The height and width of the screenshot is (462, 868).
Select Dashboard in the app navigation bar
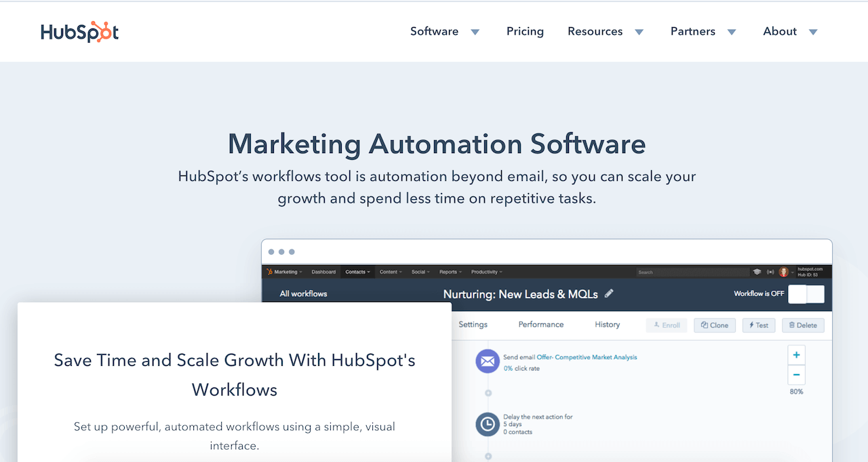coord(323,272)
